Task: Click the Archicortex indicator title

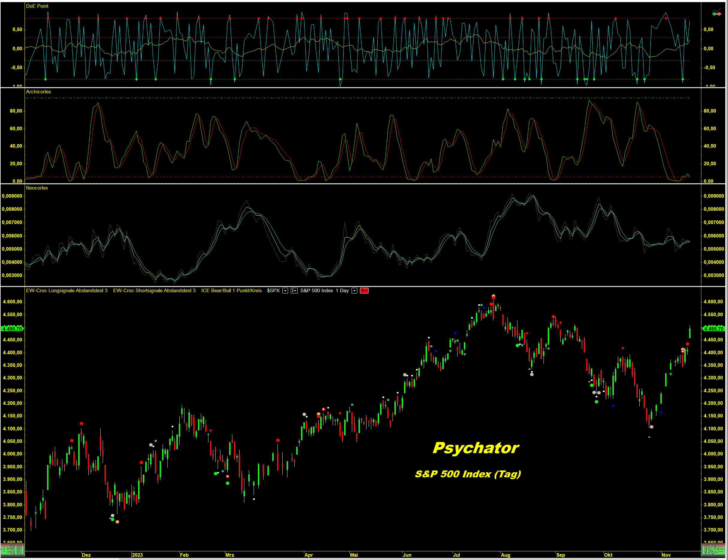Action: point(38,92)
